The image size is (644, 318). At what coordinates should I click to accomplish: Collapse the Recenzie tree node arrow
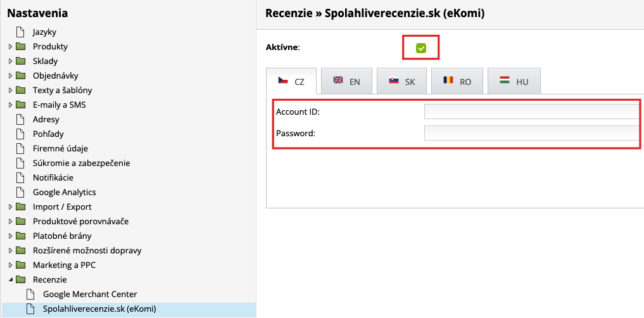point(11,280)
